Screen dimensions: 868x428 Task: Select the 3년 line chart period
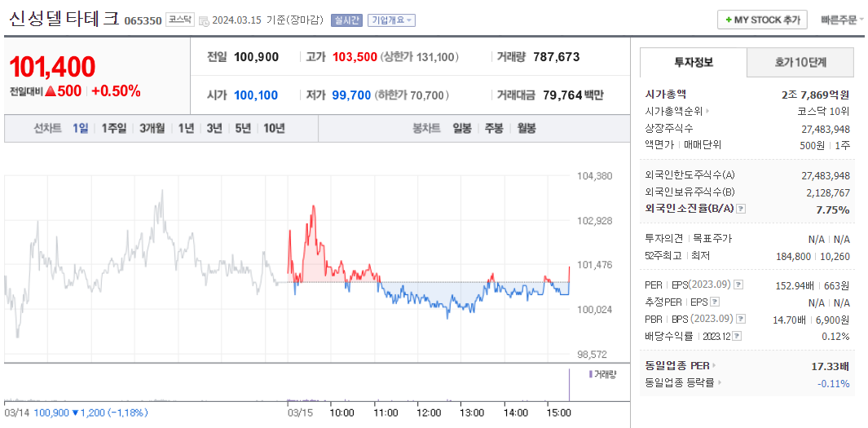pyautogui.click(x=214, y=129)
